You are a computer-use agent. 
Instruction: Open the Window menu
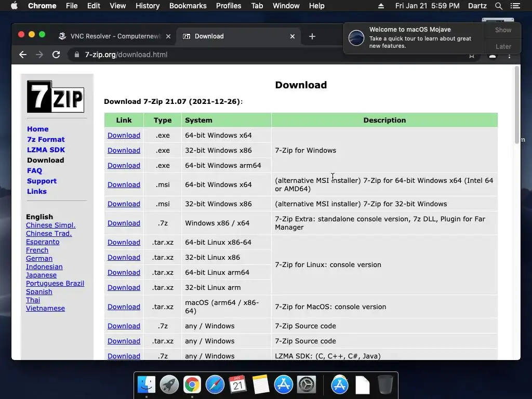coord(286,6)
